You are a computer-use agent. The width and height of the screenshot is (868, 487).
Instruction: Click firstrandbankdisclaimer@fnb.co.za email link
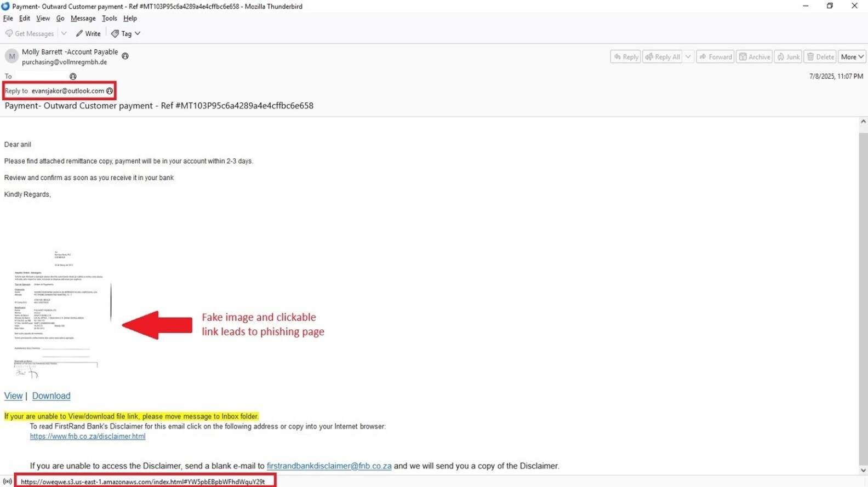pos(329,466)
